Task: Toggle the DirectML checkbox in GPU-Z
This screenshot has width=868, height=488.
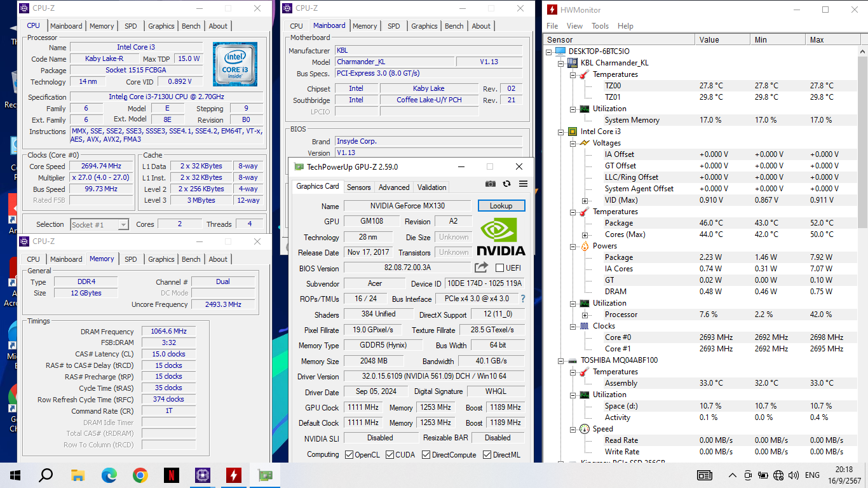Action: [x=487, y=455]
